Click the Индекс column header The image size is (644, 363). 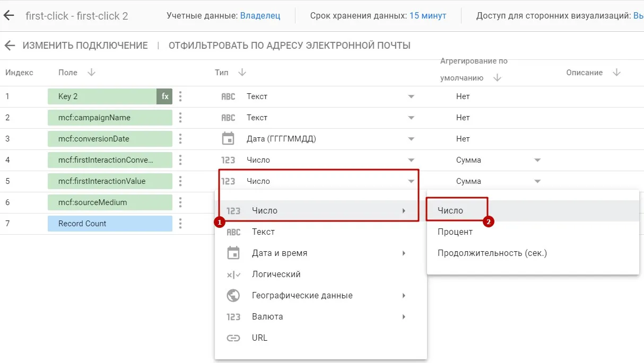pyautogui.click(x=19, y=73)
